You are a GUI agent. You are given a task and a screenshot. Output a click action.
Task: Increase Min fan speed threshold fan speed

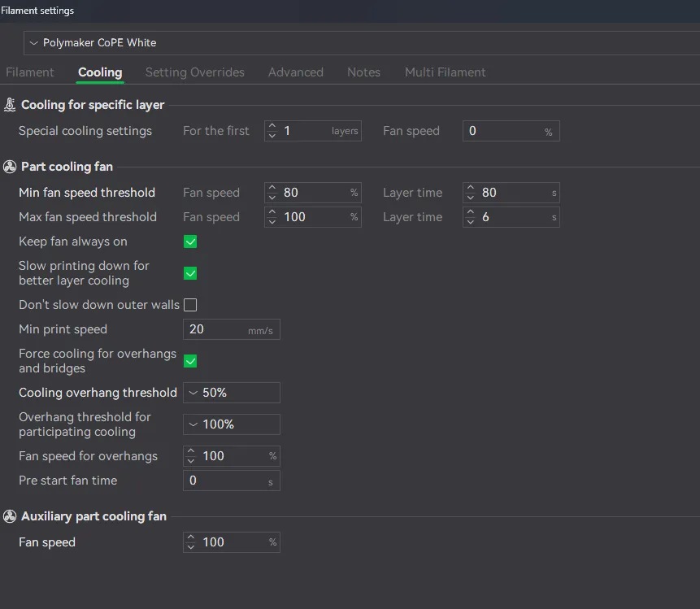coord(272,188)
